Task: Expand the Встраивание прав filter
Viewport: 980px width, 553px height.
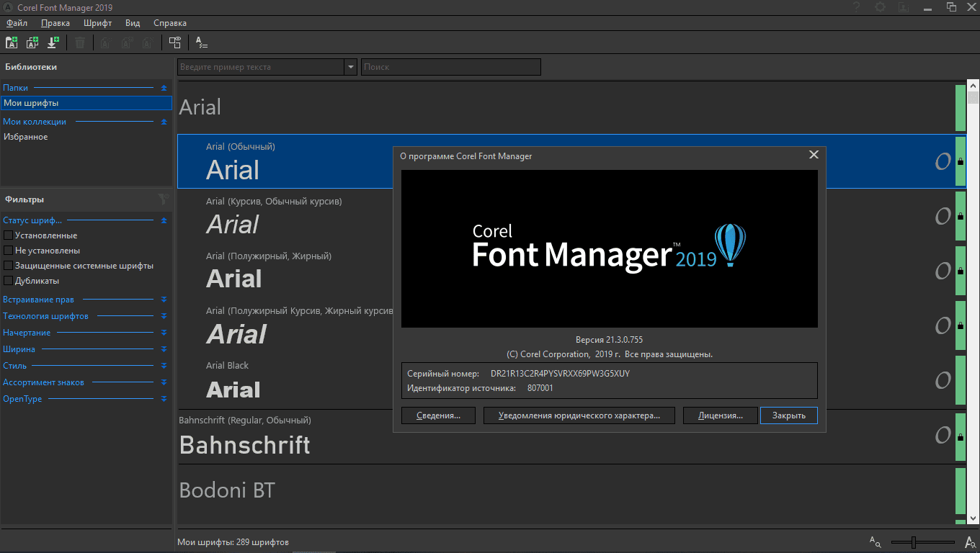Action: click(x=164, y=300)
